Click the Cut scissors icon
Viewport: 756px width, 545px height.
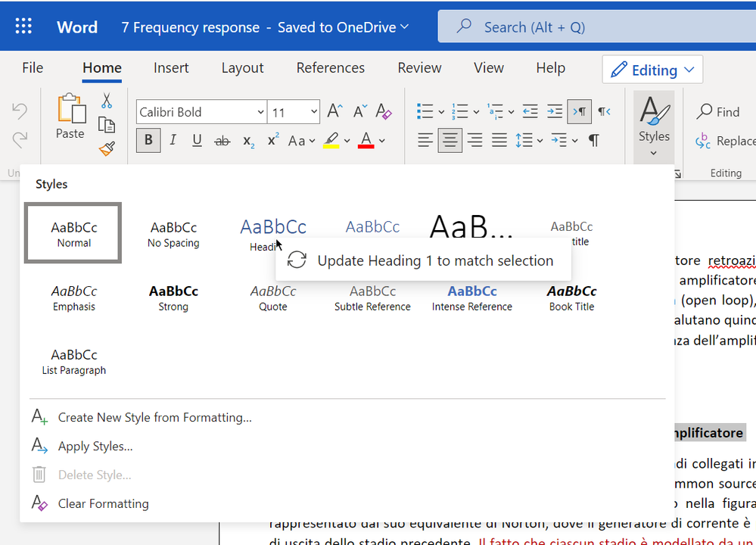(x=107, y=101)
